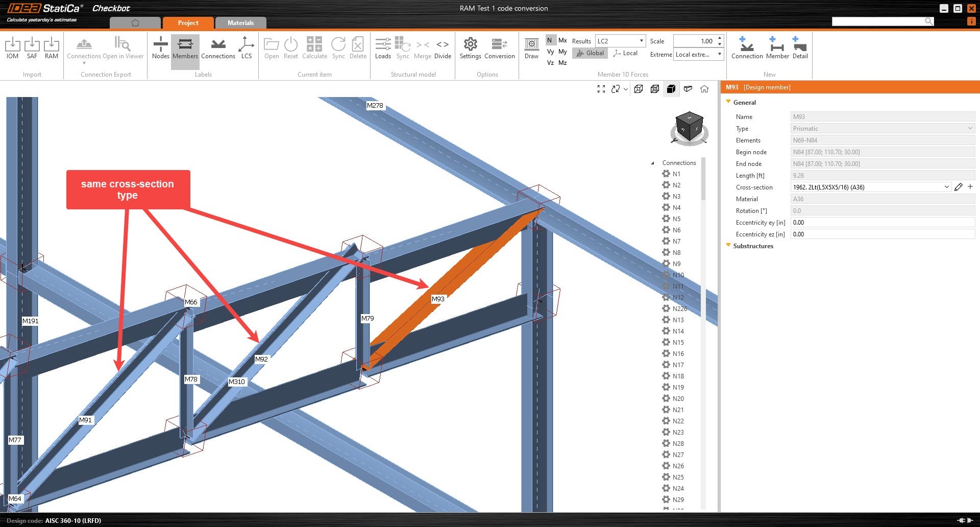This screenshot has width=980, height=527.
Task: Enable Local coordinate system for forces
Action: point(625,53)
